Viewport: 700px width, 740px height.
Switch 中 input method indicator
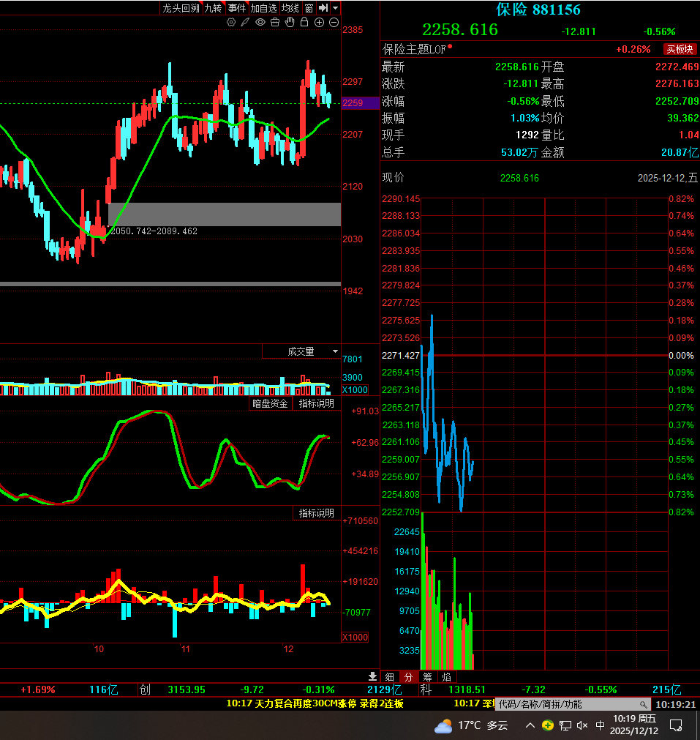(x=600, y=725)
